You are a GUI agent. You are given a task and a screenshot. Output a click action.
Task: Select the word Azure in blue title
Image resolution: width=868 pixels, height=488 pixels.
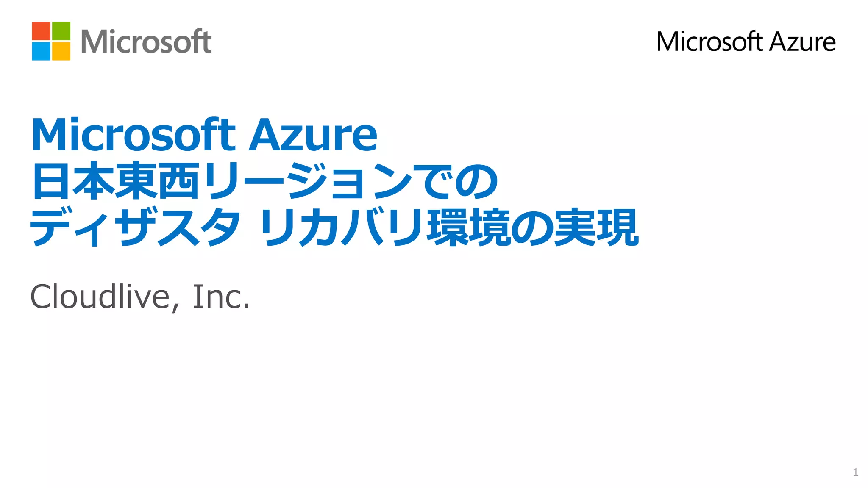click(313, 134)
